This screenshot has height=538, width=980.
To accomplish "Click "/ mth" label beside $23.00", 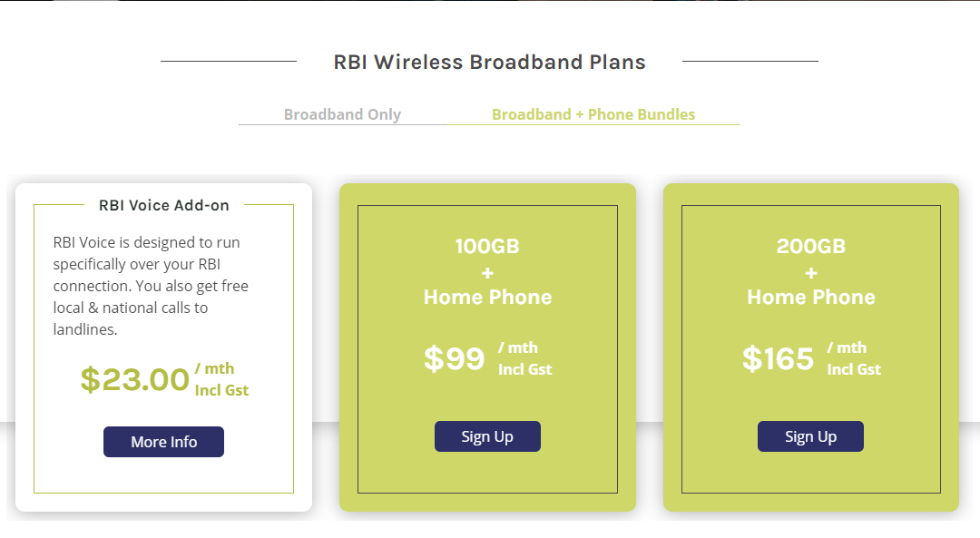I will (x=214, y=368).
